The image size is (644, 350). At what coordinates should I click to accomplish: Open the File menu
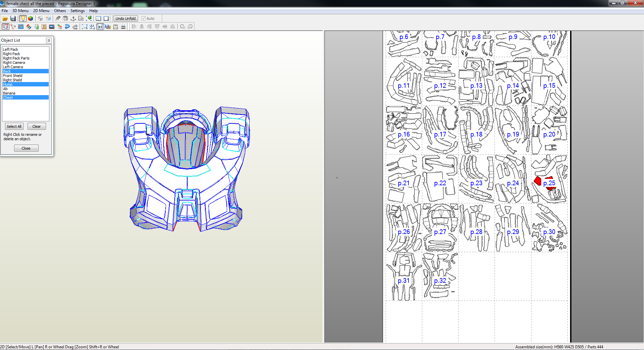point(5,11)
